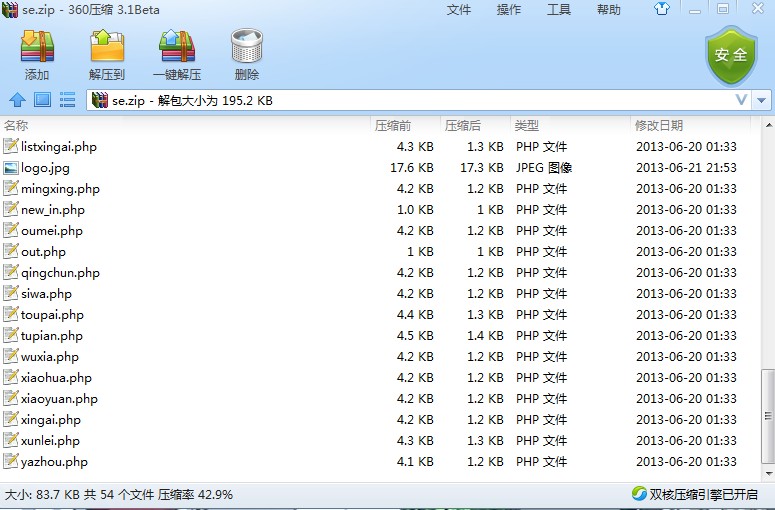
Task: Open the 工具 menu
Action: (559, 9)
